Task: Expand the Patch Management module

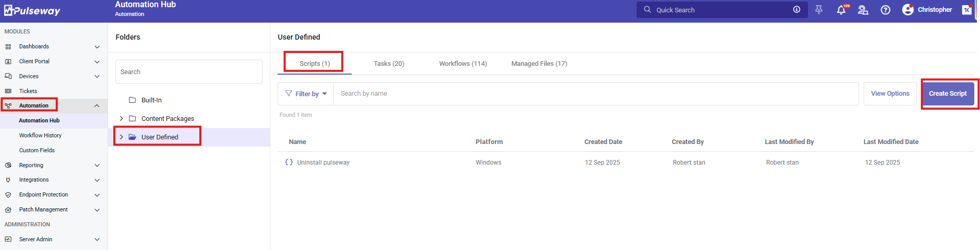Action: tap(97, 210)
